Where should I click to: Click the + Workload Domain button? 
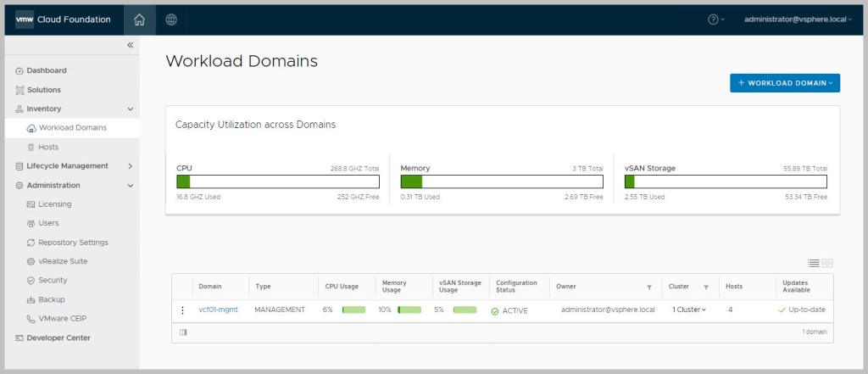tap(784, 83)
